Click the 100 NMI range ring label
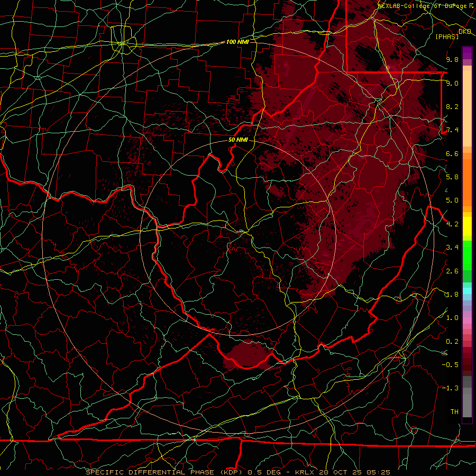Screen dimensions: 476x476 (237, 42)
